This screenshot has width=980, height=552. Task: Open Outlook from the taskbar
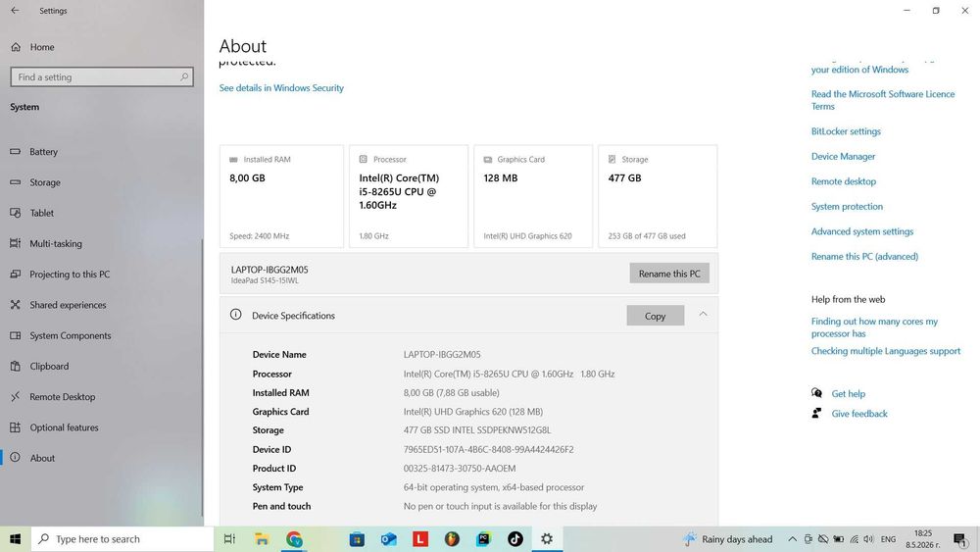coord(389,539)
